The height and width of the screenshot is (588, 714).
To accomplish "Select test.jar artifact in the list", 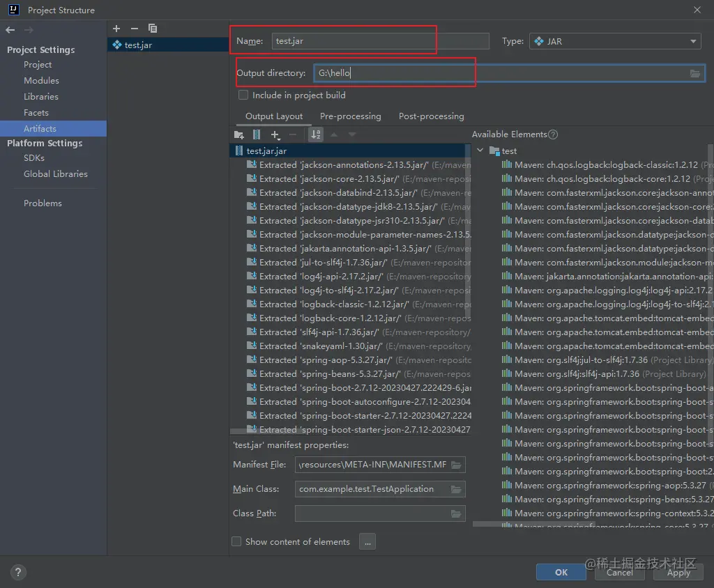I will tap(168, 45).
